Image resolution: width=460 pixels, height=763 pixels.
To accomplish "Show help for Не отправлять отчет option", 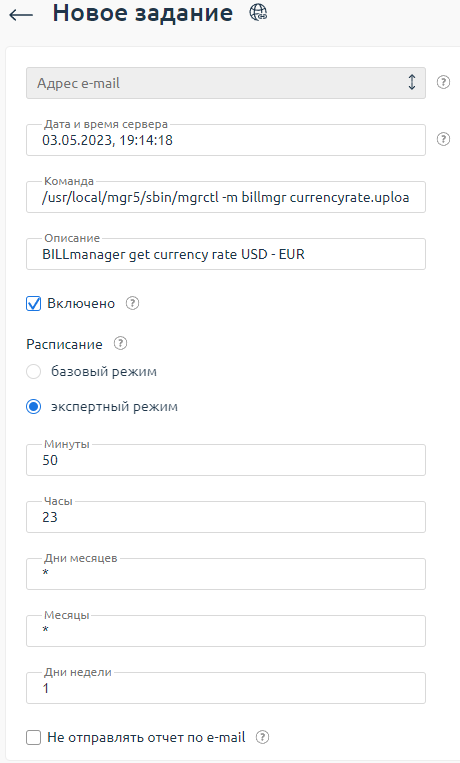I will (262, 737).
